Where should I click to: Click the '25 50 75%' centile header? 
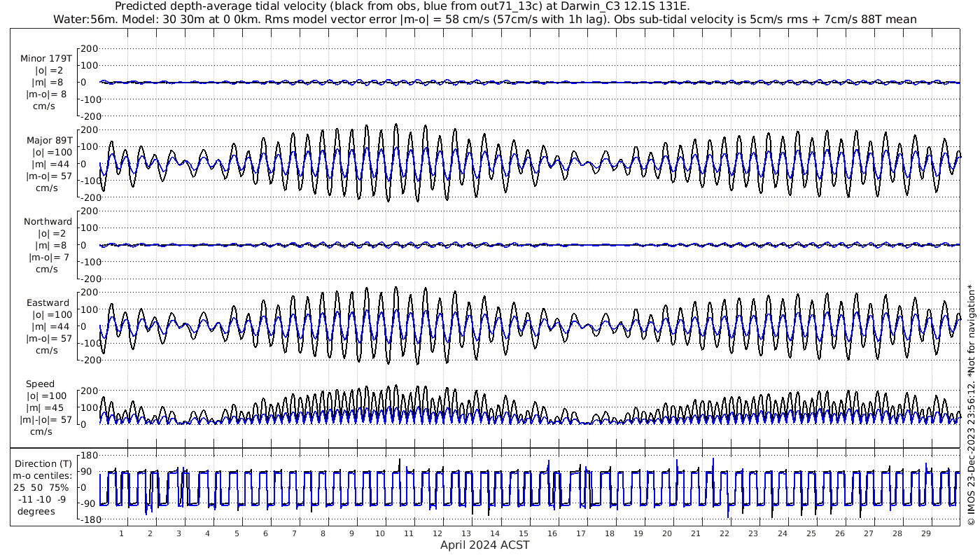tap(41, 488)
